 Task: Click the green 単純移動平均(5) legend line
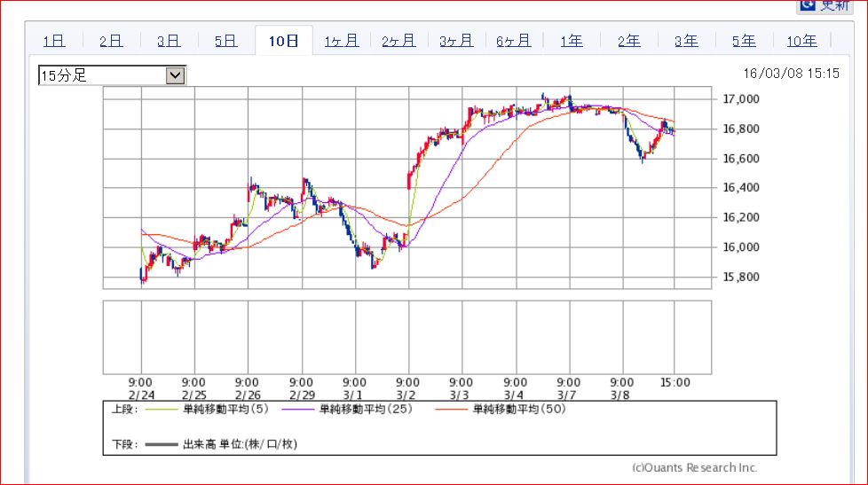pyautogui.click(x=160, y=410)
